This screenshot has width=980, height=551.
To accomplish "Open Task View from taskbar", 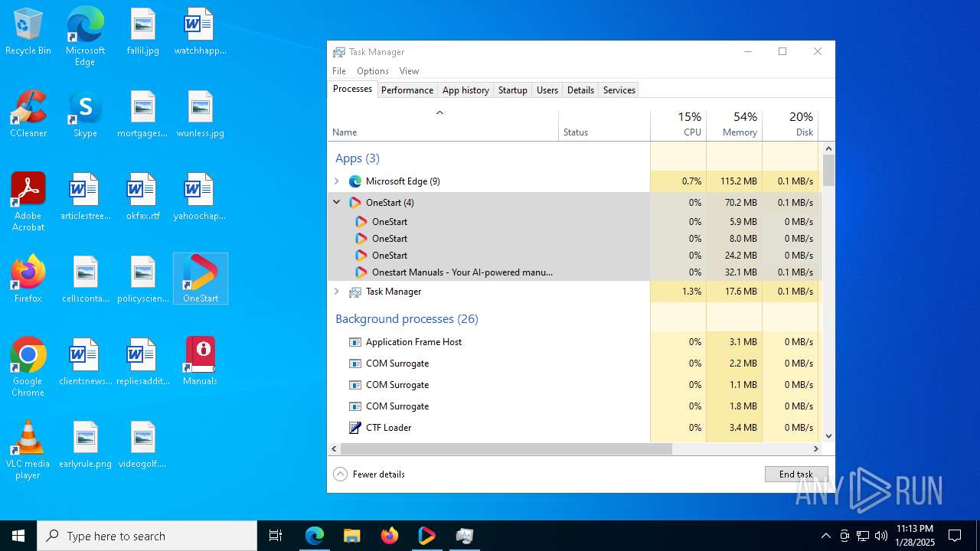I will coord(276,536).
